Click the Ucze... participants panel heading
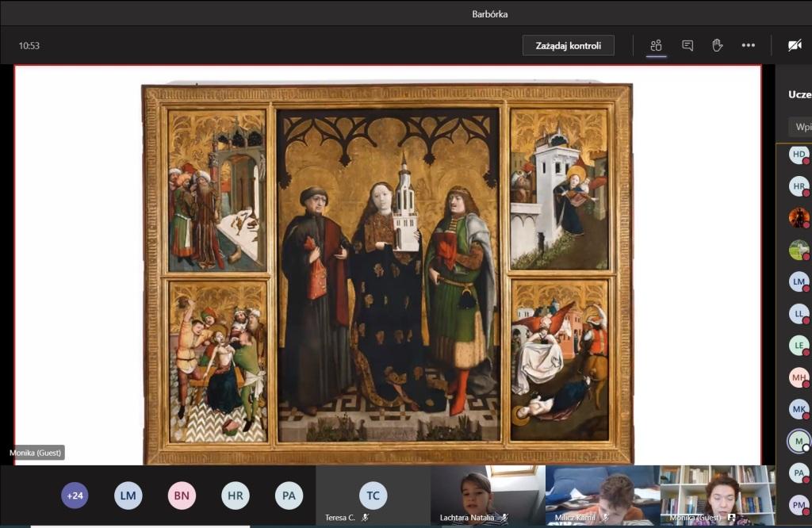The width and height of the screenshot is (812, 528). [x=799, y=94]
